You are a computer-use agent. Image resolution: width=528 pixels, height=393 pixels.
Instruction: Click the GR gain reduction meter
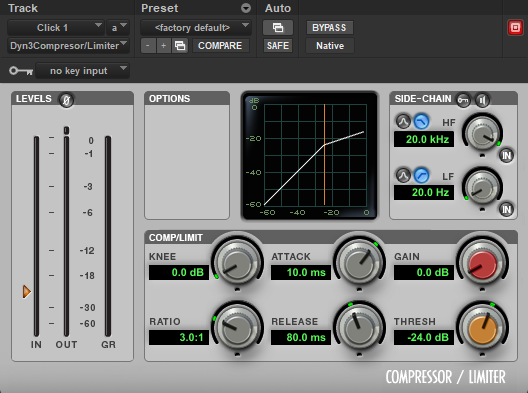108,236
